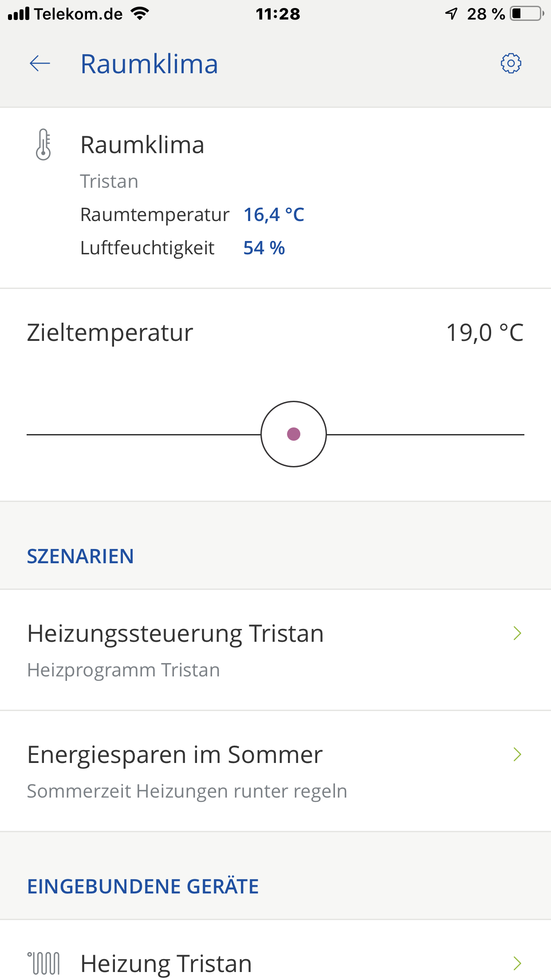Select the Energiesparen im Sommer scenario title
Screen dimensions: 551x980
(x=175, y=755)
